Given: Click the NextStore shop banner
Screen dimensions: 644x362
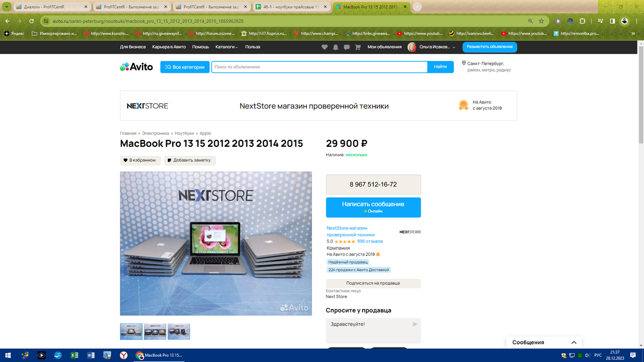Looking at the screenshot, I should click(318, 106).
